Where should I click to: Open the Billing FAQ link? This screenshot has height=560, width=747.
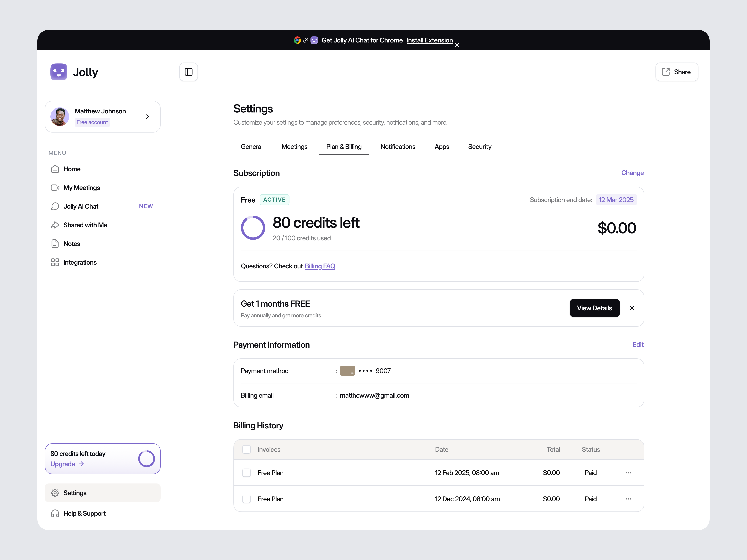point(320,266)
